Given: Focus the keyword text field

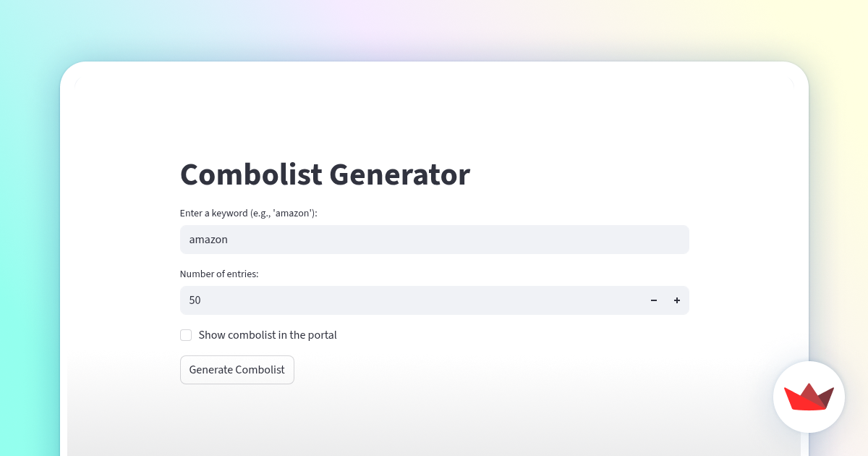Looking at the screenshot, I should coord(434,240).
